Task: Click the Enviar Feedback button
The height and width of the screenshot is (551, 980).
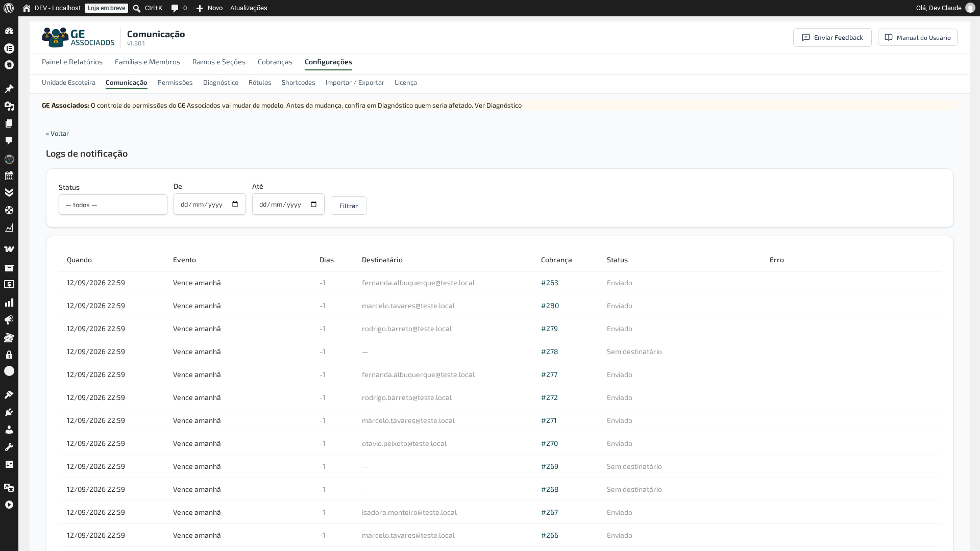Action: tap(832, 37)
